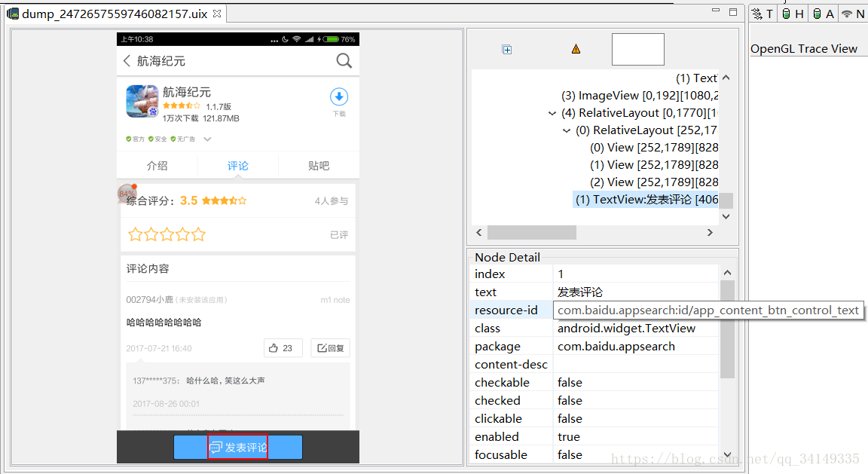The width and height of the screenshot is (868, 474).
Task: Minimize the editor pane
Action: coord(716,11)
